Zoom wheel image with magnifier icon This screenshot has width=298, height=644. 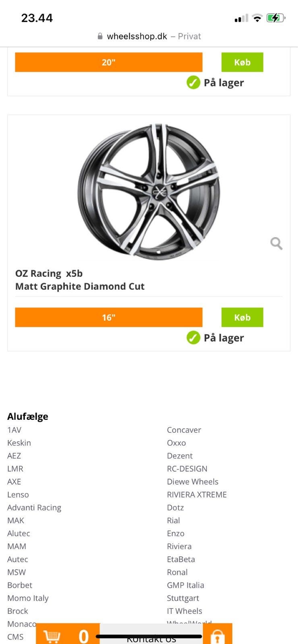click(x=276, y=243)
